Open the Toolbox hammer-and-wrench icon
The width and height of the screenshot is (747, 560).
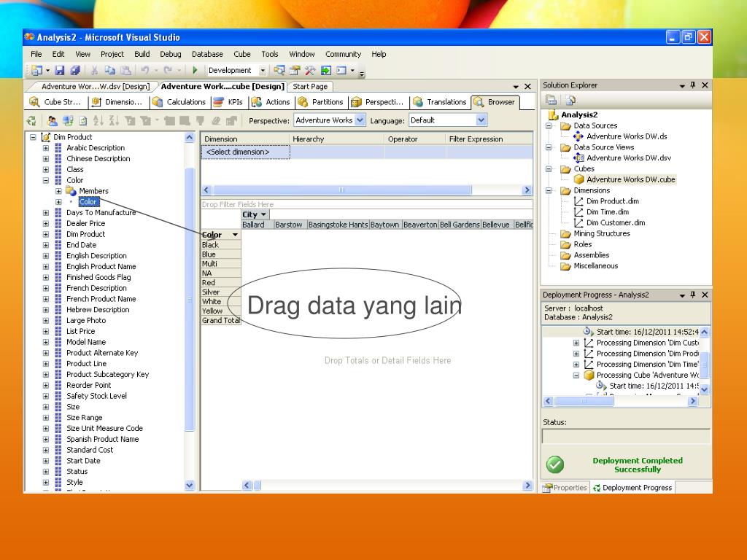point(310,71)
